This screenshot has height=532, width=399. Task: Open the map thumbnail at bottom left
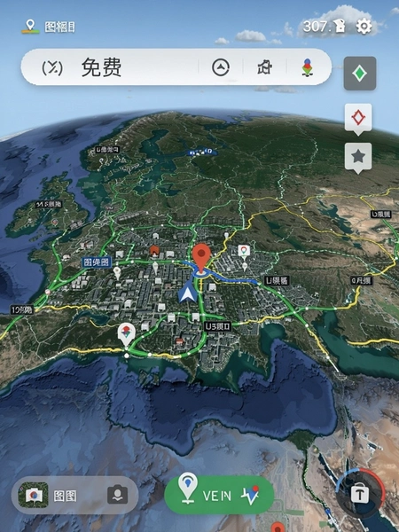[x=33, y=495]
